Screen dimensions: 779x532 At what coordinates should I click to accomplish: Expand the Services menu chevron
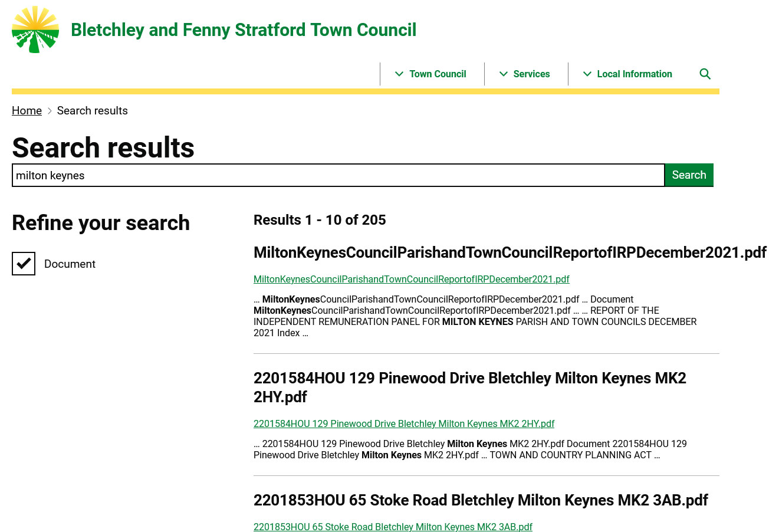click(x=504, y=74)
